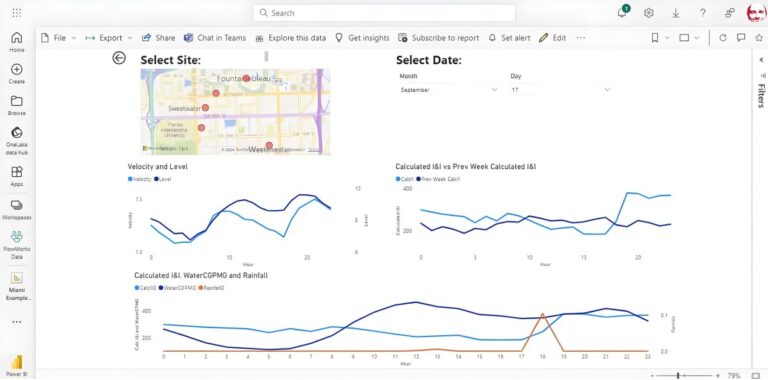Open the app launcher grid
Image resolution: width=768 pixels, height=380 pixels.
point(17,13)
